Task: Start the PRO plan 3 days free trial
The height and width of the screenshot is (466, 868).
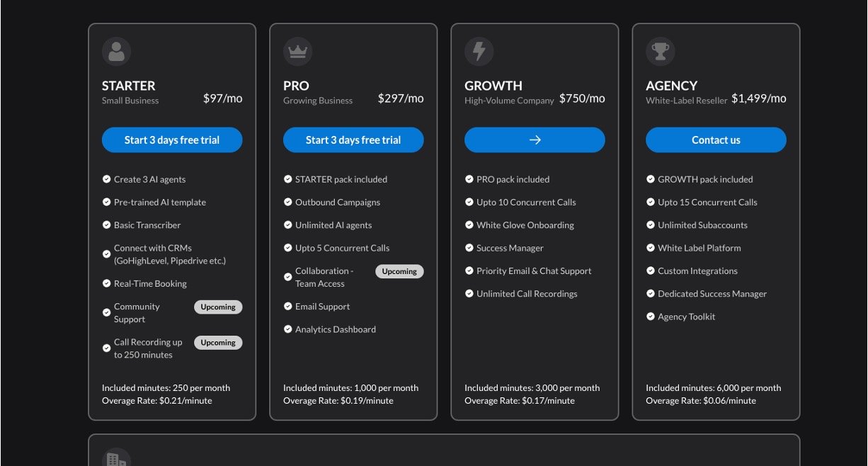Action: [353, 140]
